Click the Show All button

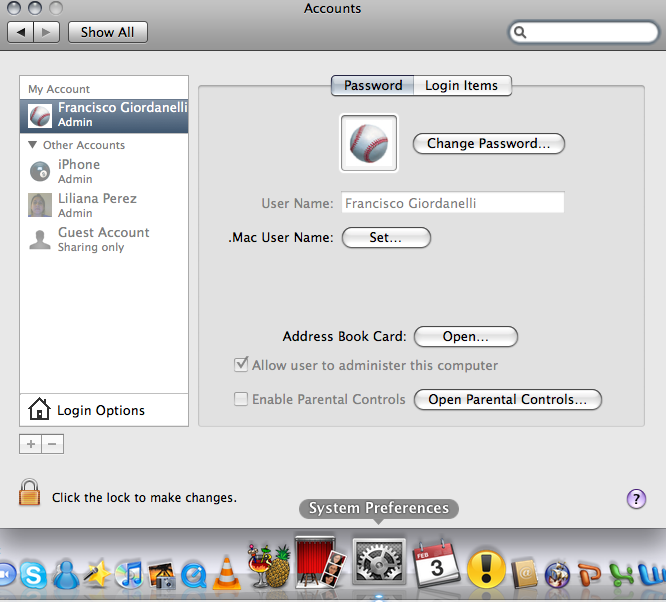[x=108, y=32]
